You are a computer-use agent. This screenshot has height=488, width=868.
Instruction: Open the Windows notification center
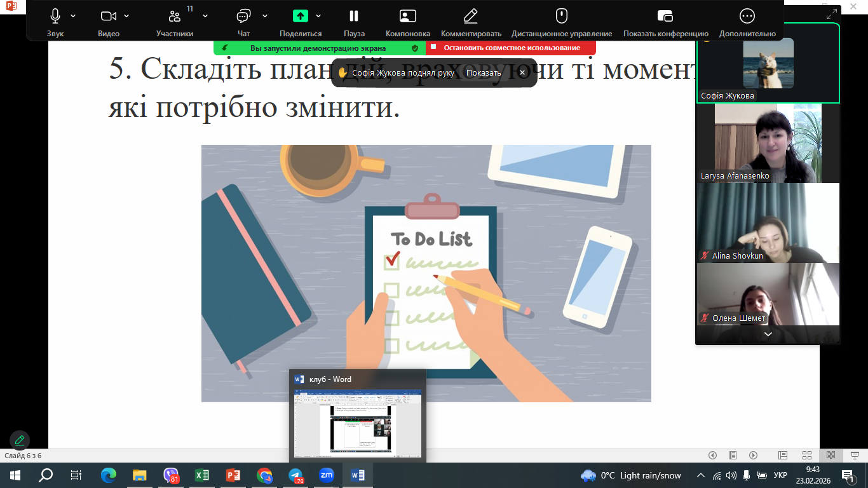pyautogui.click(x=848, y=475)
